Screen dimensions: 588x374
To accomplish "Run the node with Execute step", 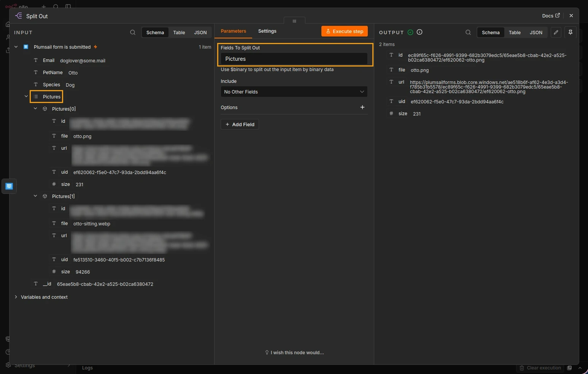I will pos(345,32).
